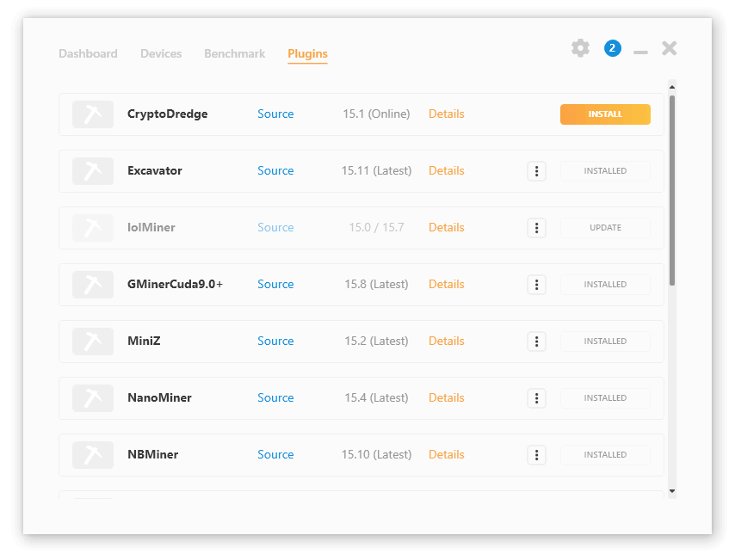Viewport: 735px width, 560px height.
Task: Open the settings gear icon
Action: (581, 48)
